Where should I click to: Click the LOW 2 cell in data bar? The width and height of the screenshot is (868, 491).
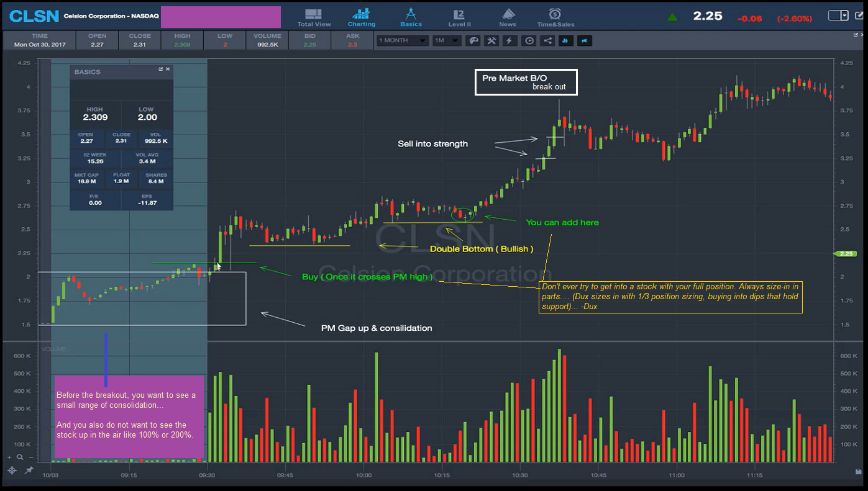coord(225,40)
